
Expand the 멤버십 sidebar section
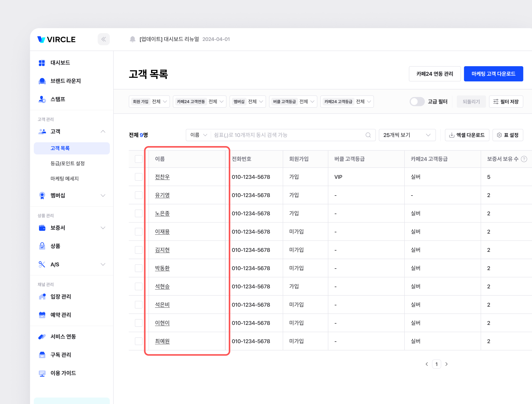[x=103, y=195]
